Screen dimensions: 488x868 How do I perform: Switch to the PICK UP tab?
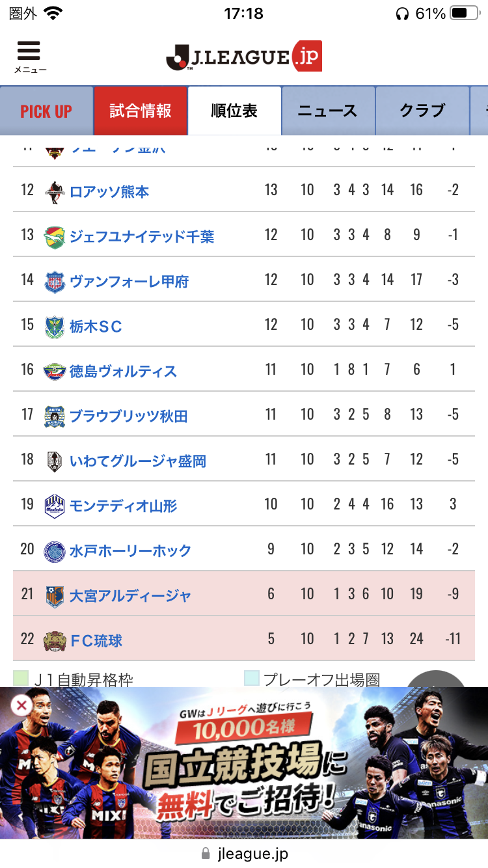click(46, 111)
